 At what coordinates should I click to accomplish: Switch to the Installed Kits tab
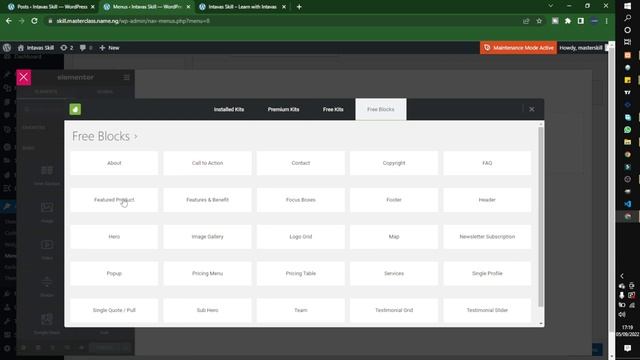click(229, 109)
